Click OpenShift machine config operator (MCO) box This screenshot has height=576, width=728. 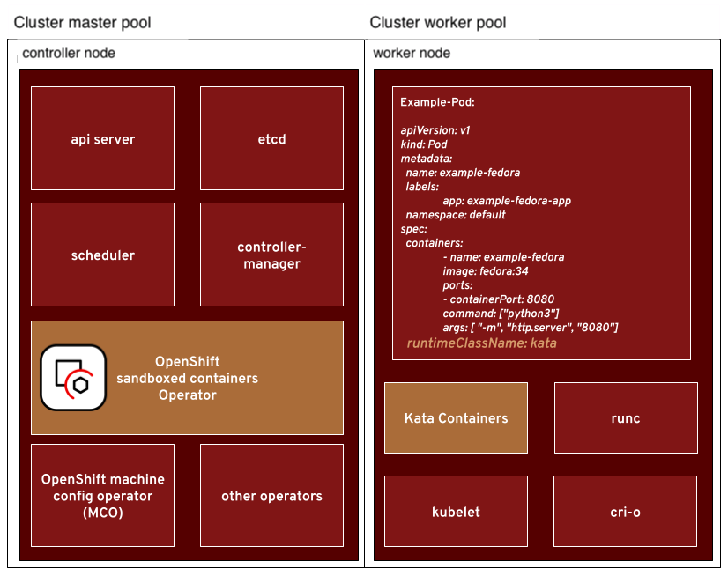click(x=102, y=495)
